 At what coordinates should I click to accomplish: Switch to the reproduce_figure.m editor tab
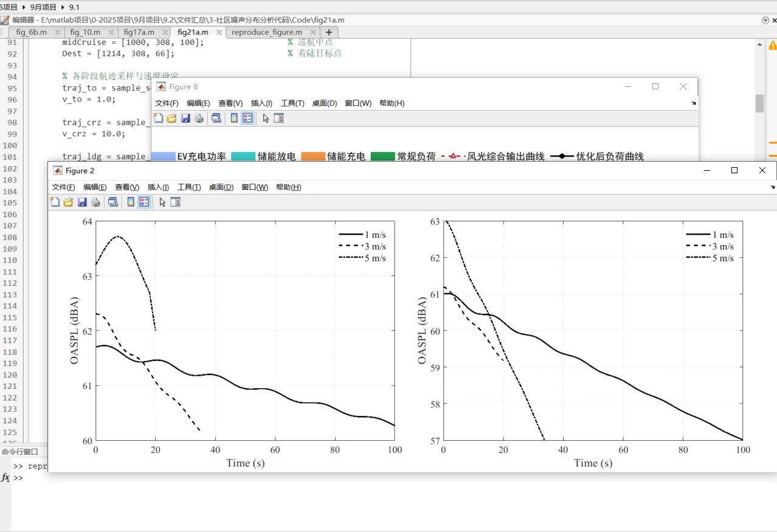pos(267,32)
